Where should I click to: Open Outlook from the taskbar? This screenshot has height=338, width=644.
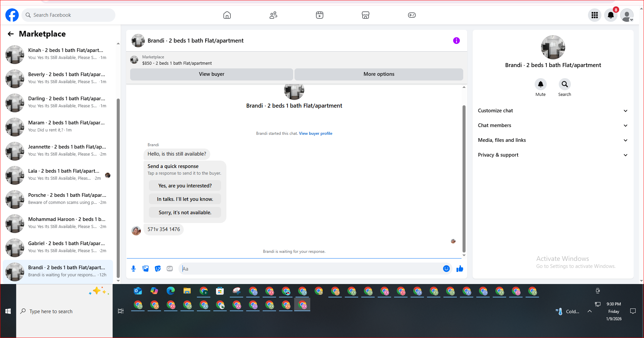138,291
